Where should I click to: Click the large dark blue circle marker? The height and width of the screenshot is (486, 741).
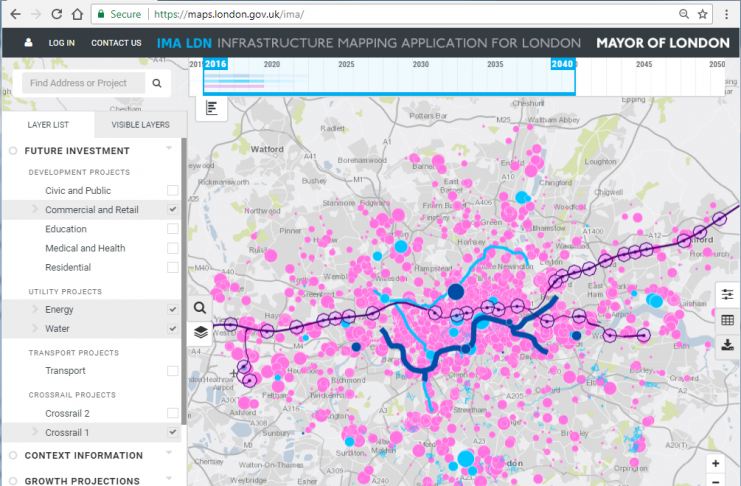(456, 292)
